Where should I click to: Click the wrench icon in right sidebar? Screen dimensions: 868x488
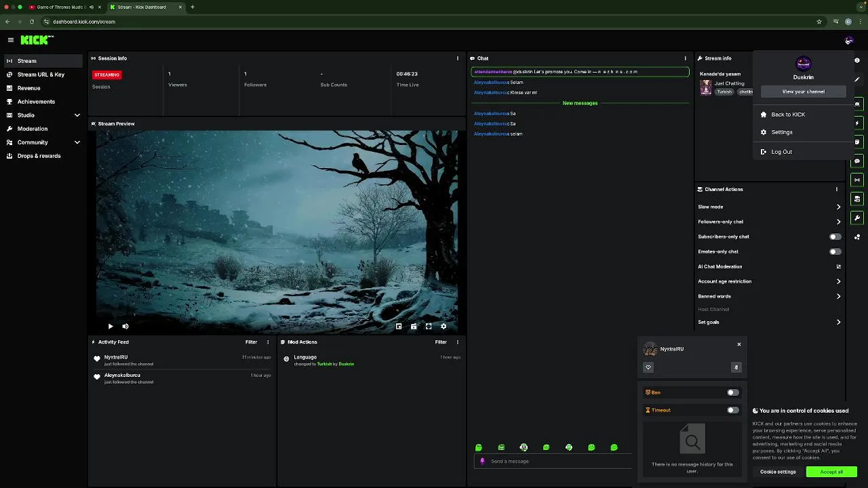[x=857, y=218]
